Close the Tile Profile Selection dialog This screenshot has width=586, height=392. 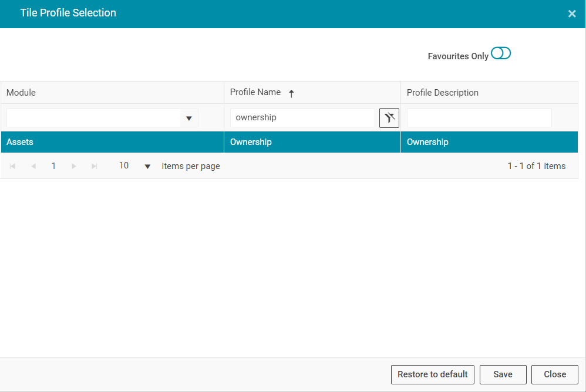click(x=572, y=14)
